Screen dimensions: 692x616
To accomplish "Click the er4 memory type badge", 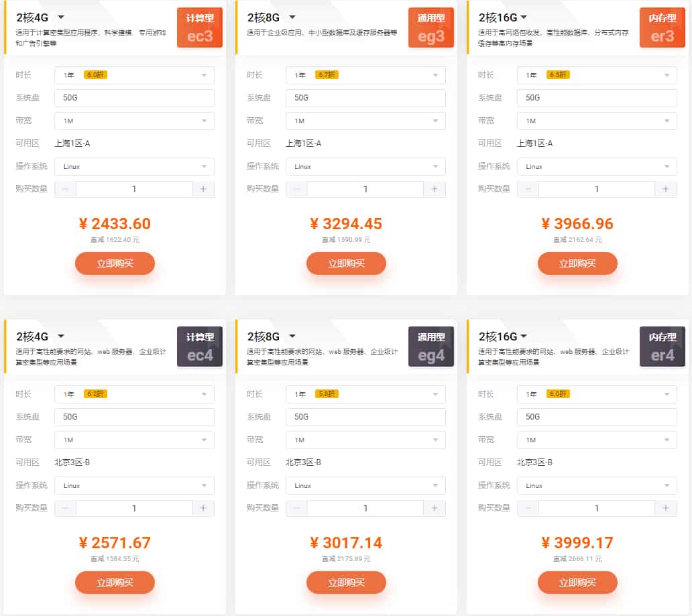I will (662, 347).
